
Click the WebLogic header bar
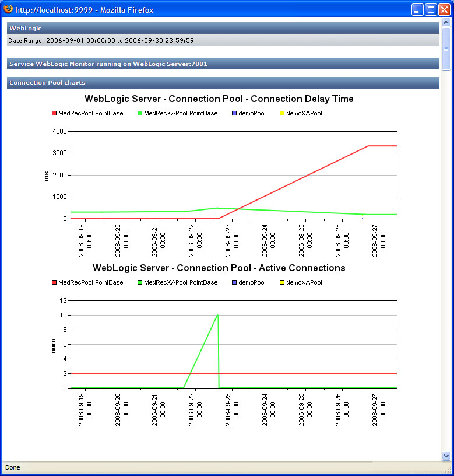223,28
